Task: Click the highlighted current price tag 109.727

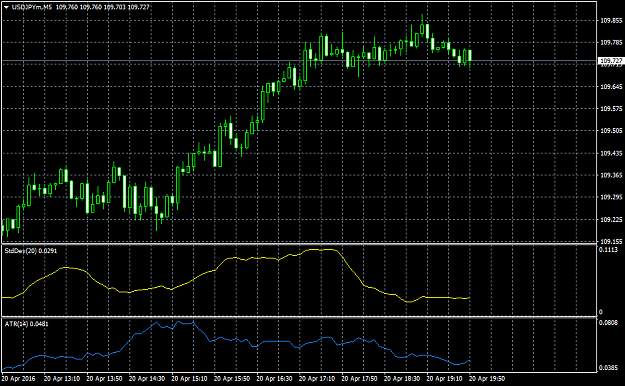Action: click(611, 61)
